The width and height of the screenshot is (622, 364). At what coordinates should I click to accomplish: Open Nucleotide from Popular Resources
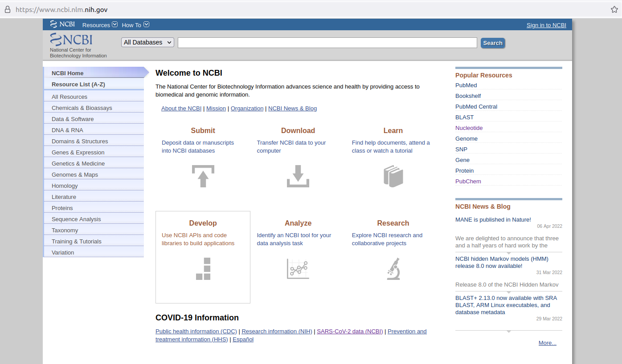coord(469,128)
